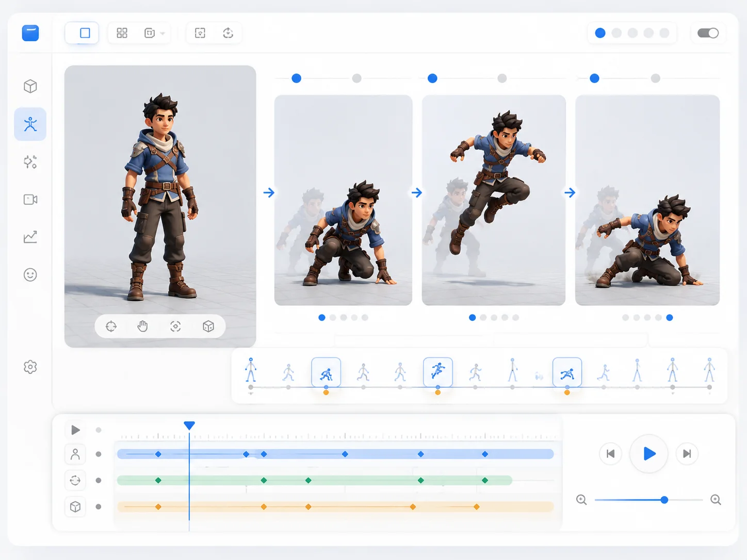
Task: Select the jumping pose preview card
Action: 494,200
